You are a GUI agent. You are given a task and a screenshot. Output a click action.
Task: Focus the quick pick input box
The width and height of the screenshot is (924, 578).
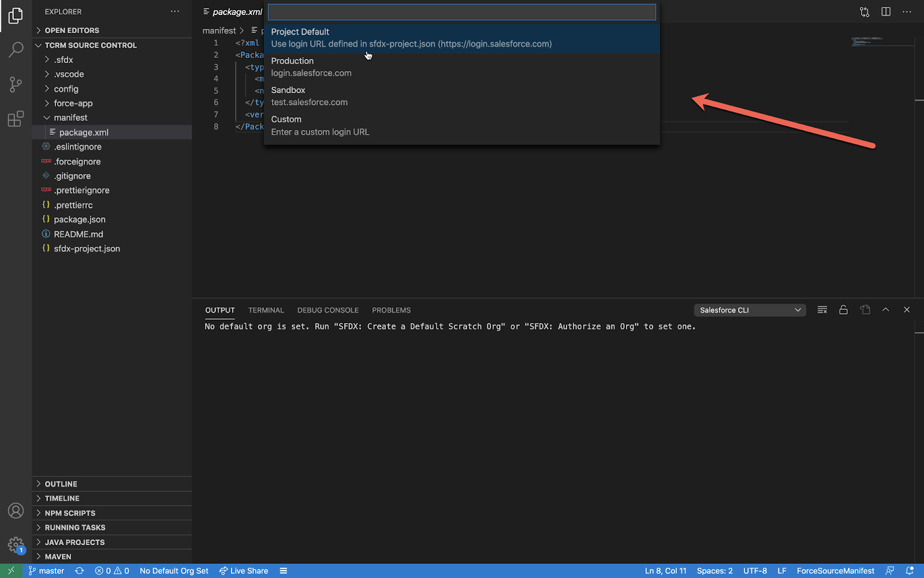pyautogui.click(x=462, y=12)
